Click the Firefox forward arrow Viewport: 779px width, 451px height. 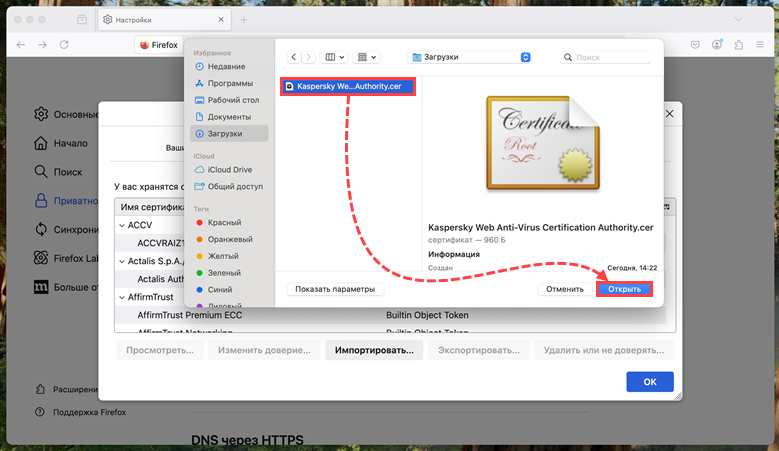(42, 45)
